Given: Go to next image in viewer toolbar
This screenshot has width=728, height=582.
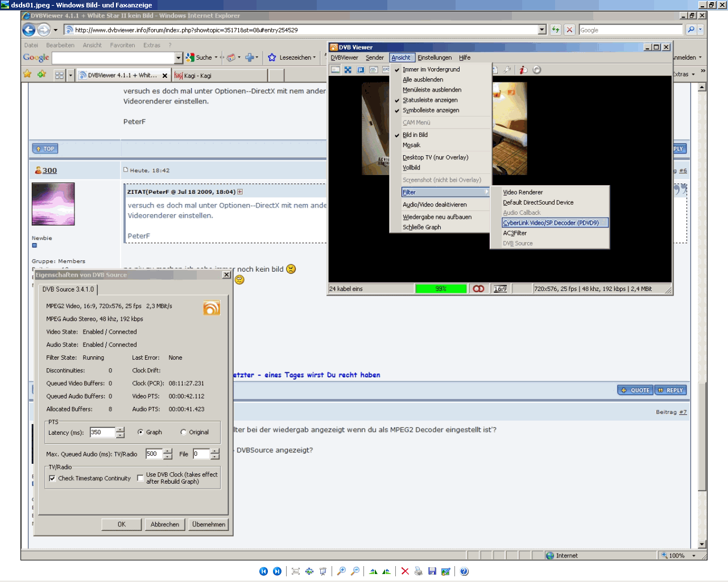Looking at the screenshot, I should [x=277, y=571].
